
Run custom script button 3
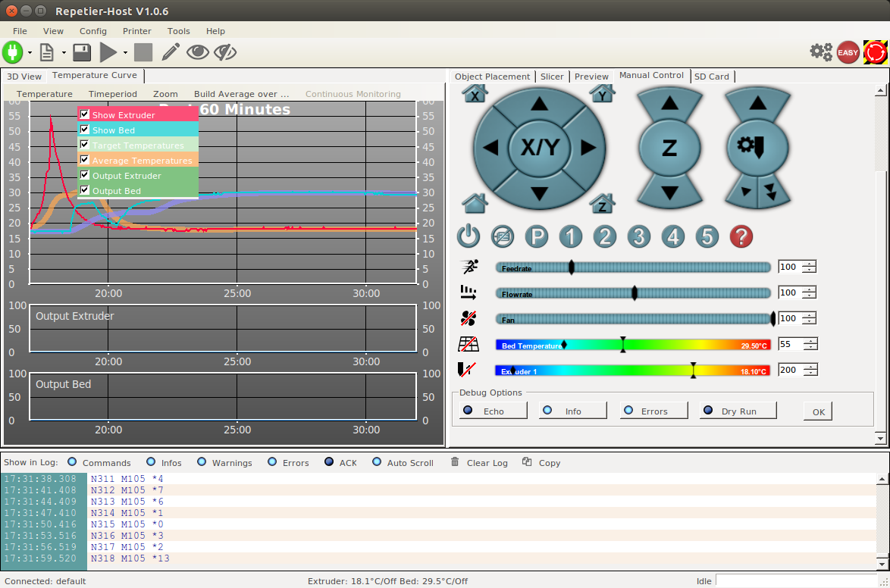pyautogui.click(x=638, y=236)
